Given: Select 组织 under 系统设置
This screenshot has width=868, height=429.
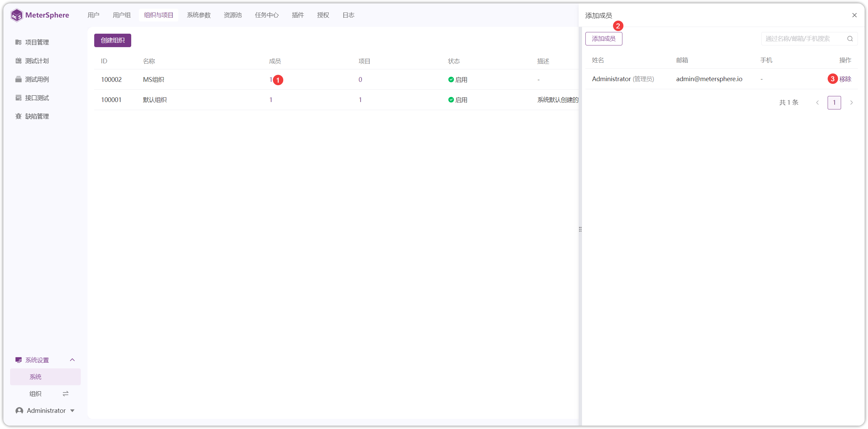Looking at the screenshot, I should click(x=35, y=394).
